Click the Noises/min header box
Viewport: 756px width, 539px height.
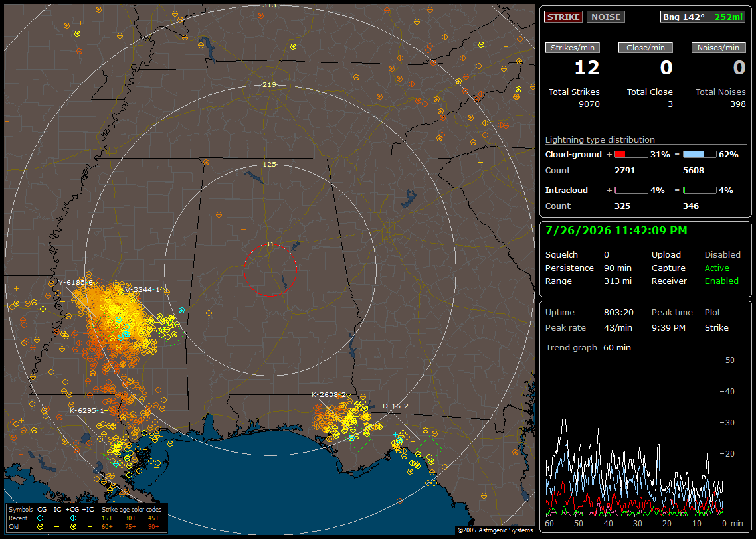click(718, 48)
